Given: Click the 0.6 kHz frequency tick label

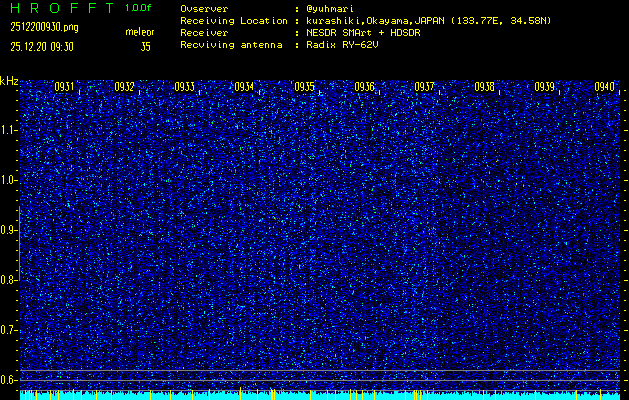Looking at the screenshot, I should (9, 379).
